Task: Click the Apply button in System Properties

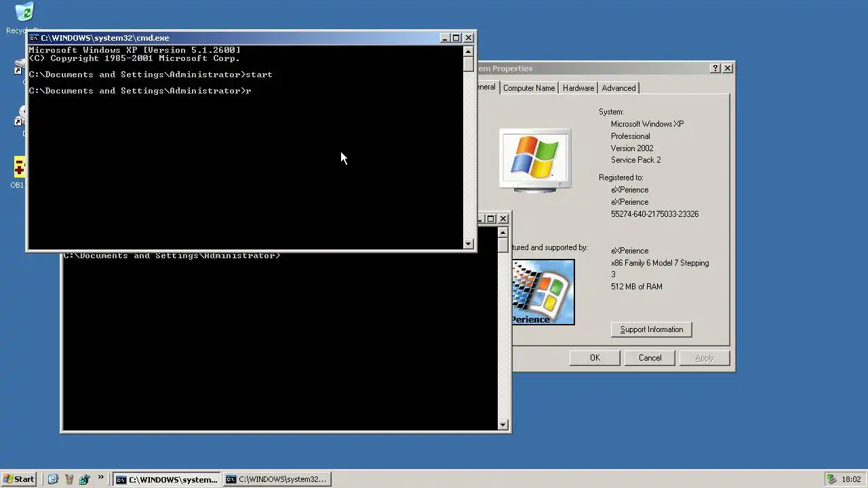Action: coord(705,358)
